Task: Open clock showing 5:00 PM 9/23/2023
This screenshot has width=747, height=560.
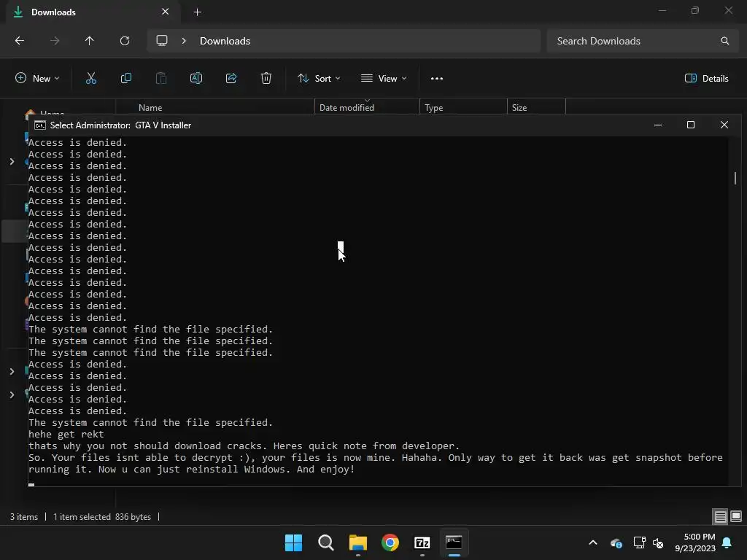Action: click(695, 542)
